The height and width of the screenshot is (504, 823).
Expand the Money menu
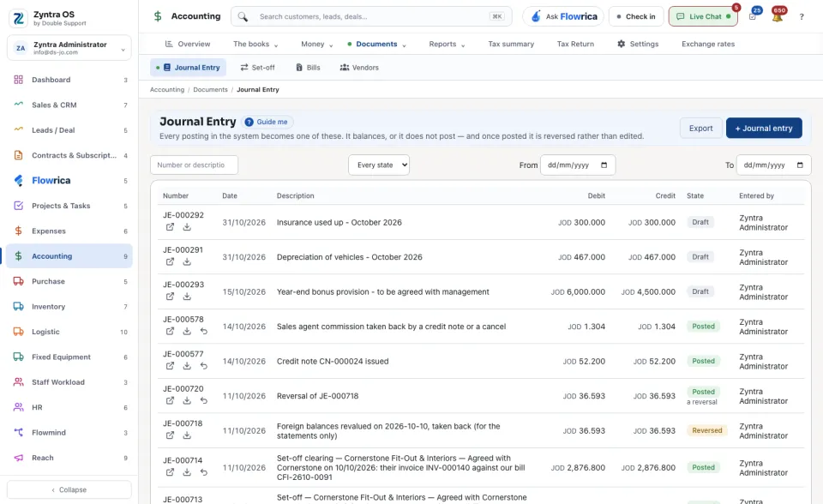[317, 44]
